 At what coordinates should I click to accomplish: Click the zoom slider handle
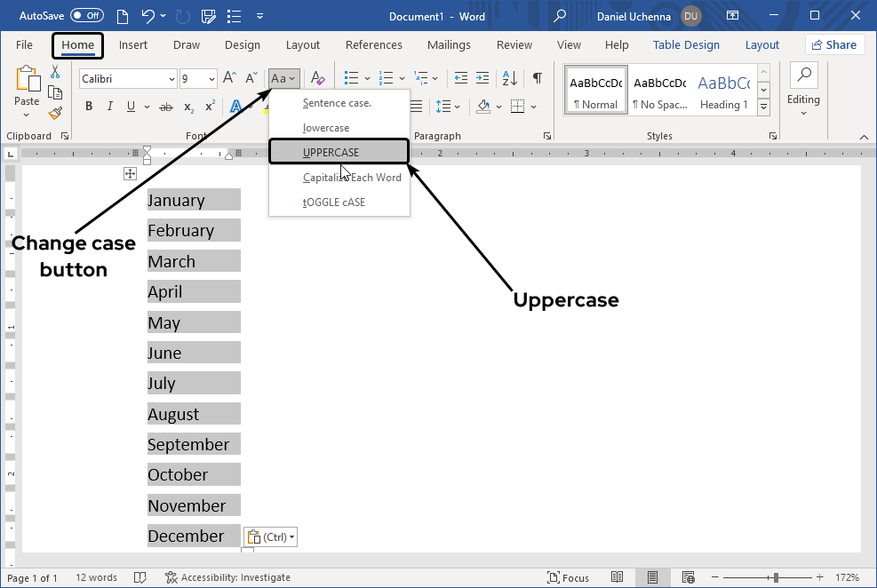pos(776,577)
